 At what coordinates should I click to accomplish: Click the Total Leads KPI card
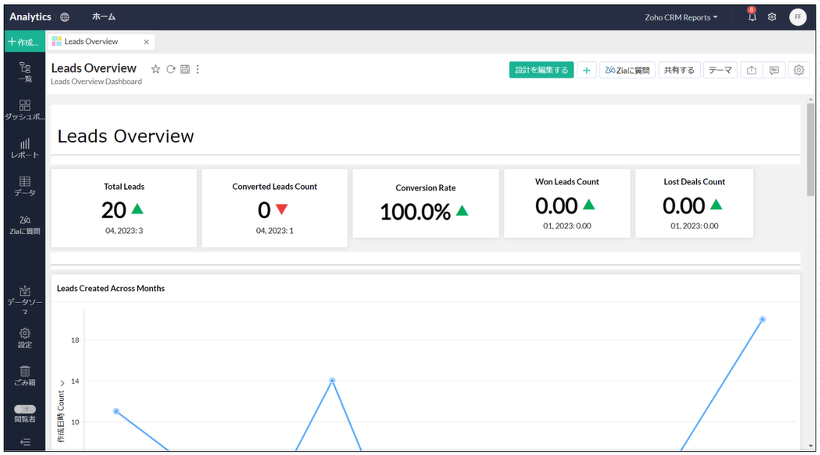(124, 208)
